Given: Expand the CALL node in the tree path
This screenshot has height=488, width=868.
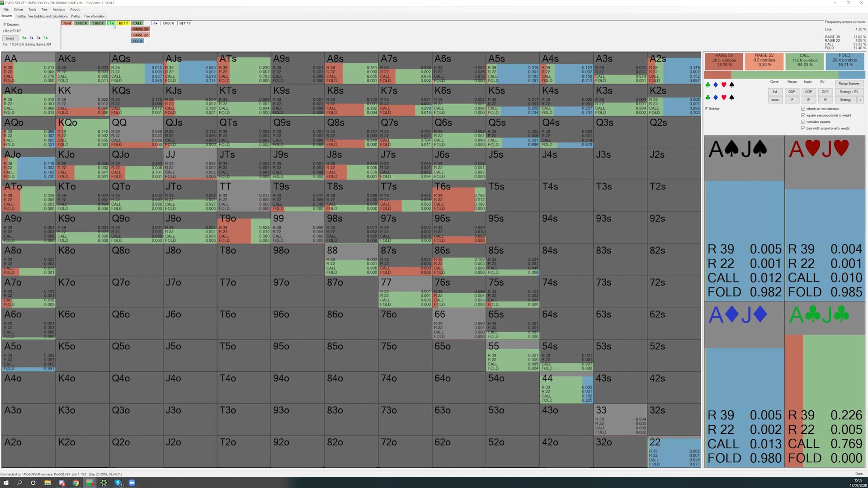Looking at the screenshot, I should (x=137, y=23).
